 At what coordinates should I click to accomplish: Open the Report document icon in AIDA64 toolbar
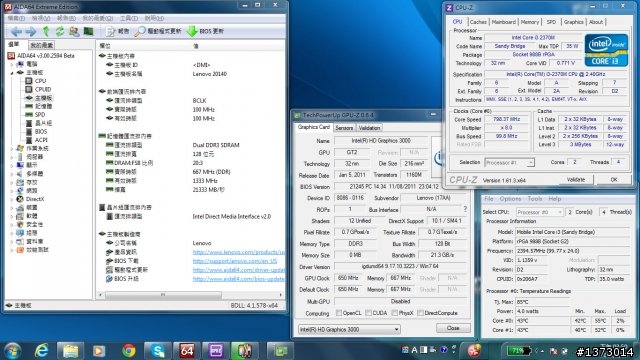[x=110, y=31]
